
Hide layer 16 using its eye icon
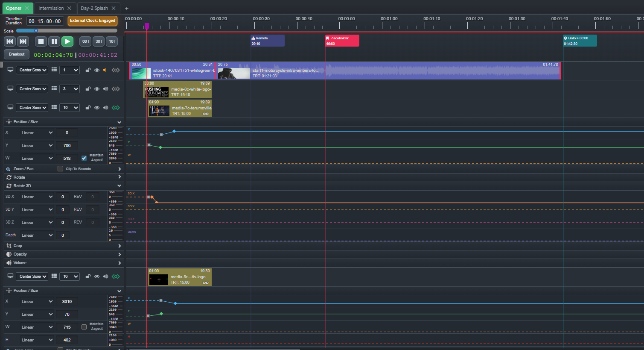click(x=97, y=276)
